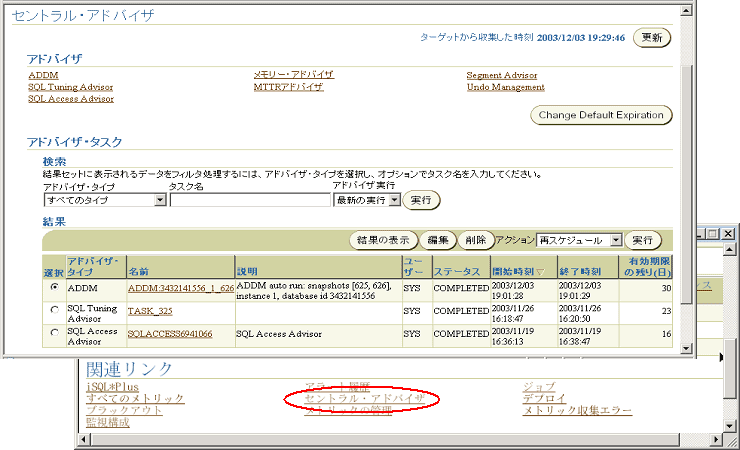The height and width of the screenshot is (450, 740).
Task: Select the SQLACCESS6941066 row radio button
Action: coord(53,334)
